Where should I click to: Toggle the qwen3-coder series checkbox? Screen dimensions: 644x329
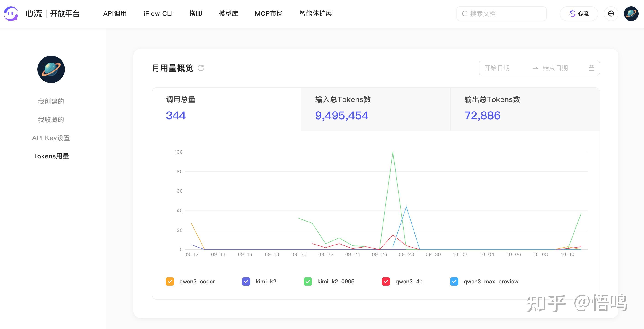point(170,282)
